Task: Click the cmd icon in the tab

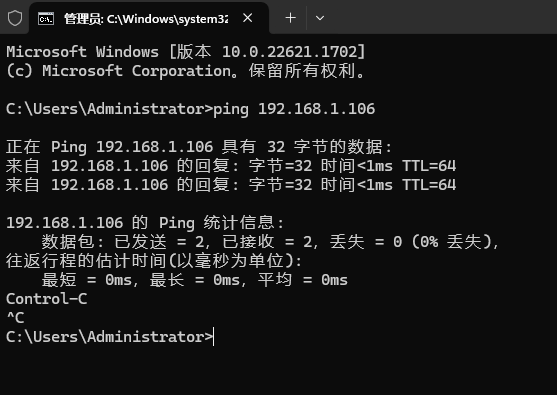Action: click(x=46, y=18)
